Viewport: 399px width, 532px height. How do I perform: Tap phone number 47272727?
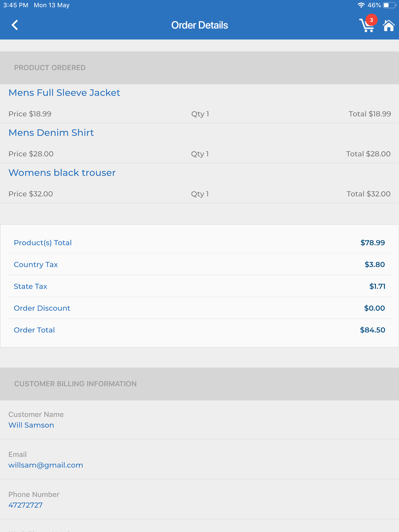[x=26, y=505]
